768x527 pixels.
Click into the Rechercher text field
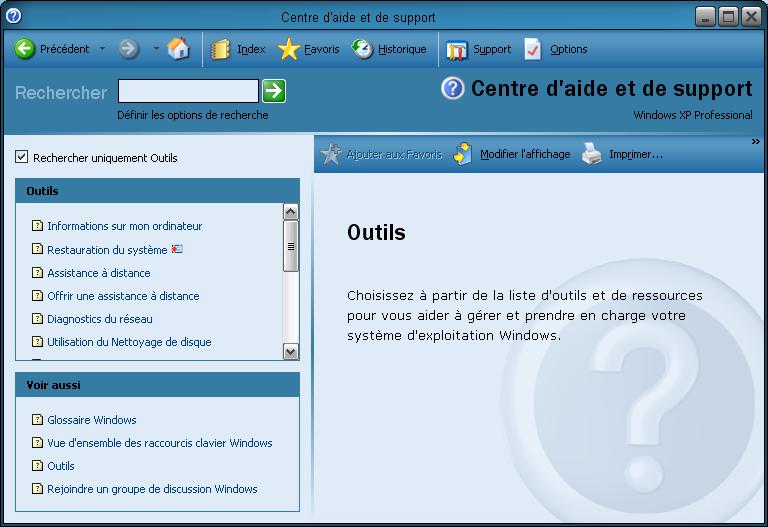pos(188,92)
